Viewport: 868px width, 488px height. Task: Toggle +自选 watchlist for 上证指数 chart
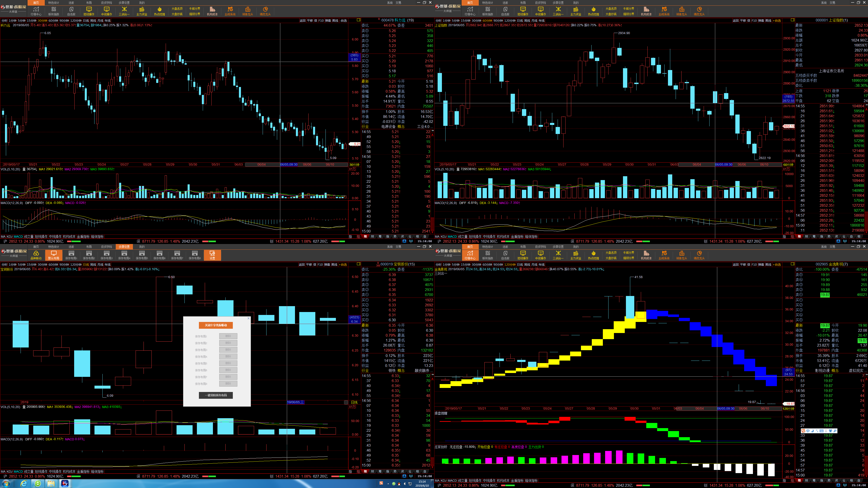[x=777, y=21]
